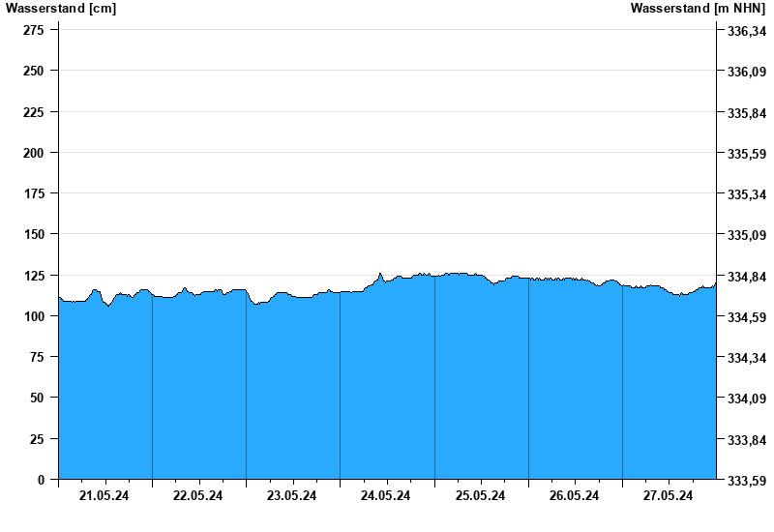The width and height of the screenshot is (774, 532).
Task: Click the water level peak on 24.05.24
Action: coord(380,274)
